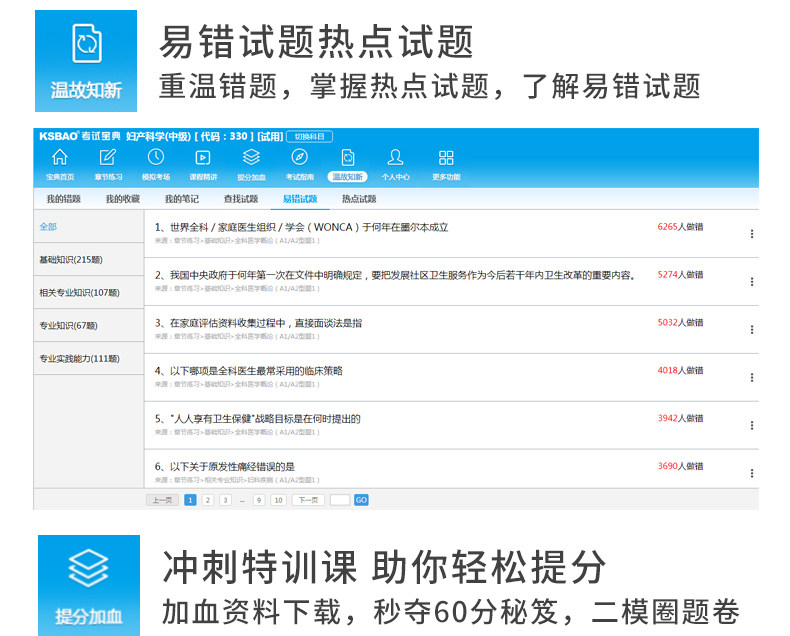Open question 5 about 人人享有卫生保健

[x=257, y=419]
